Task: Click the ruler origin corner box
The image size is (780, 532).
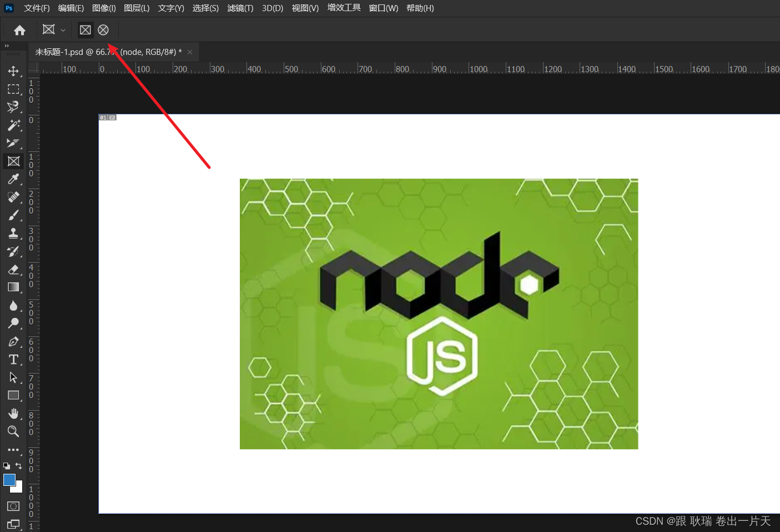Action: click(33, 68)
